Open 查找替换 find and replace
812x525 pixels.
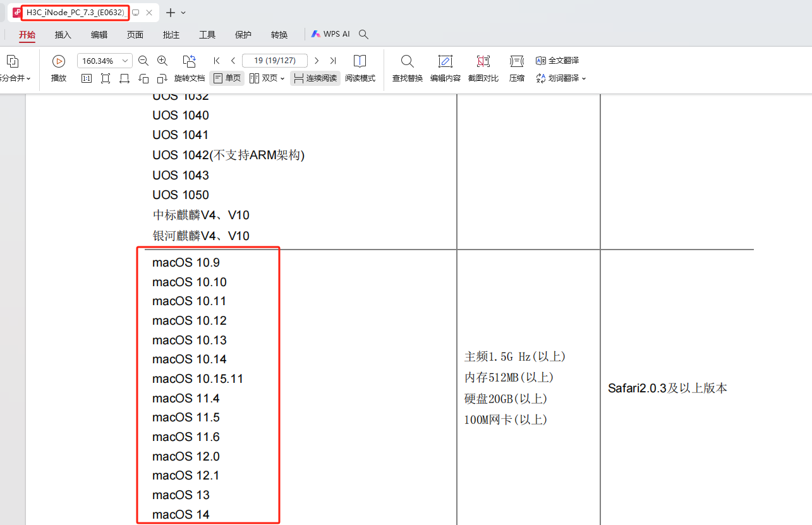click(x=408, y=69)
